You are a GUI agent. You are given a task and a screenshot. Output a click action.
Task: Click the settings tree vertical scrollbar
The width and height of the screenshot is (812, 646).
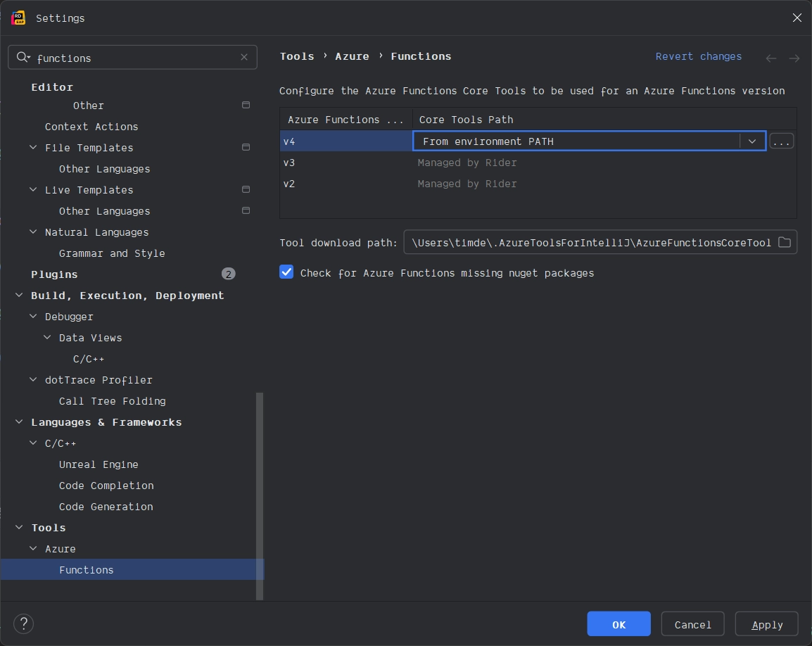pyautogui.click(x=260, y=496)
